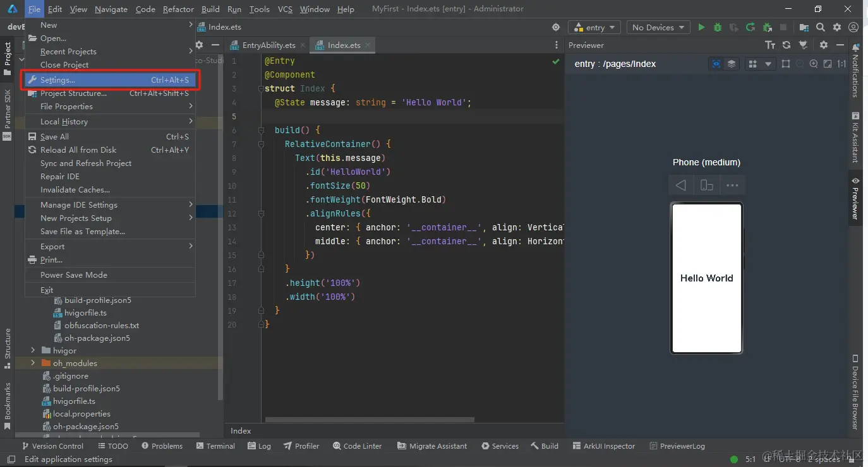The width and height of the screenshot is (868, 467).
Task: Open the Edit menu
Action: tap(55, 9)
